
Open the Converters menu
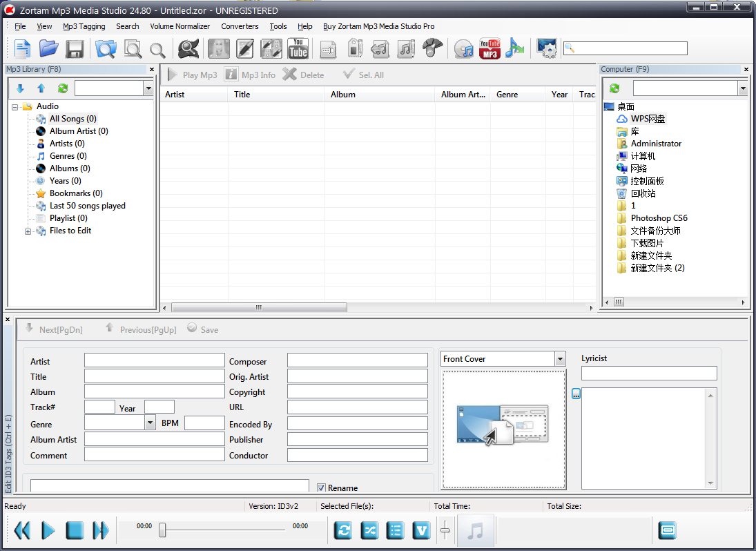[x=240, y=26]
